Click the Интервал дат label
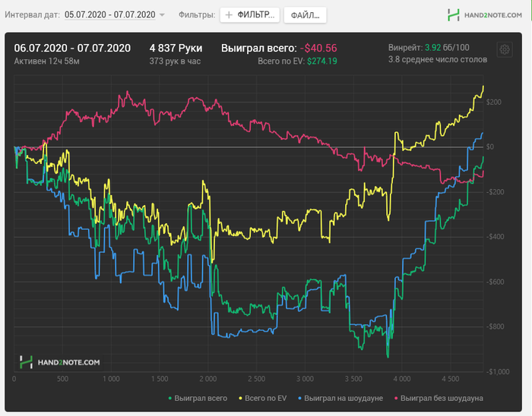The height and width of the screenshot is (416, 532). [32, 15]
